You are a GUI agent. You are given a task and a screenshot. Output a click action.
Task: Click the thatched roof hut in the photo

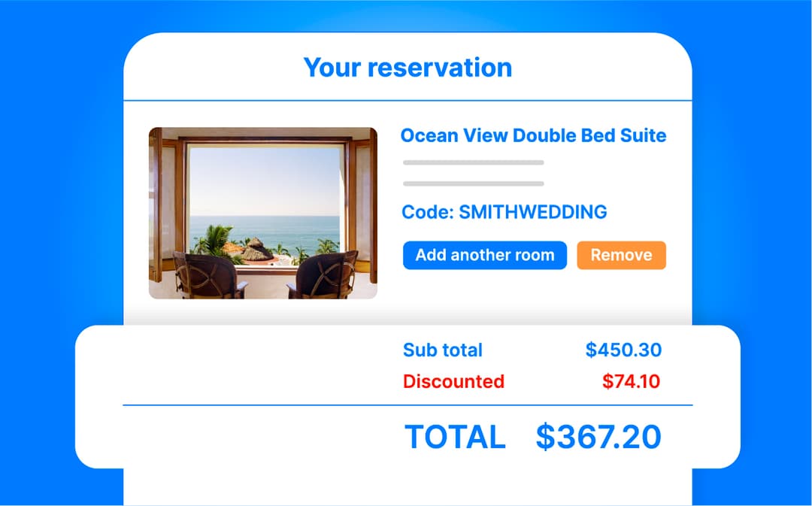point(257,249)
